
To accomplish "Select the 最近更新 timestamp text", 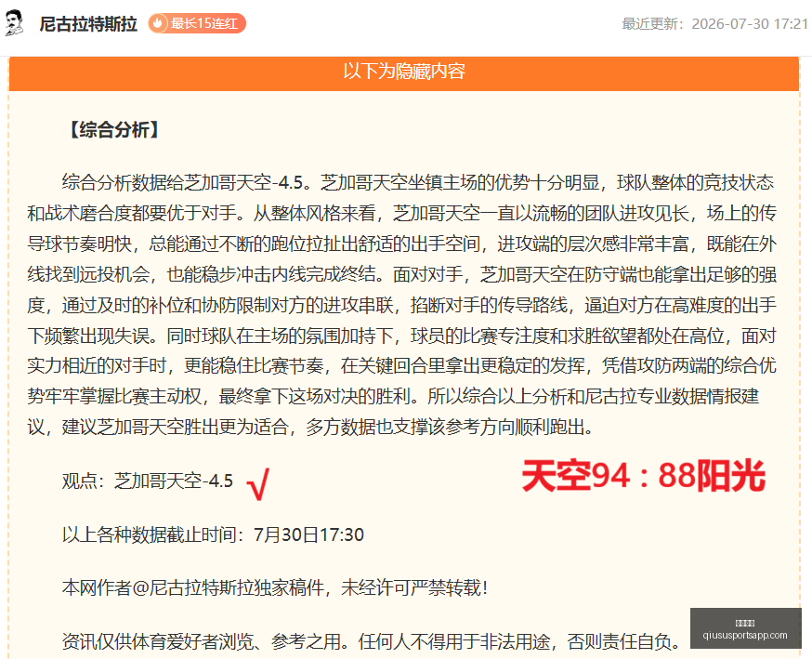I will (x=714, y=24).
